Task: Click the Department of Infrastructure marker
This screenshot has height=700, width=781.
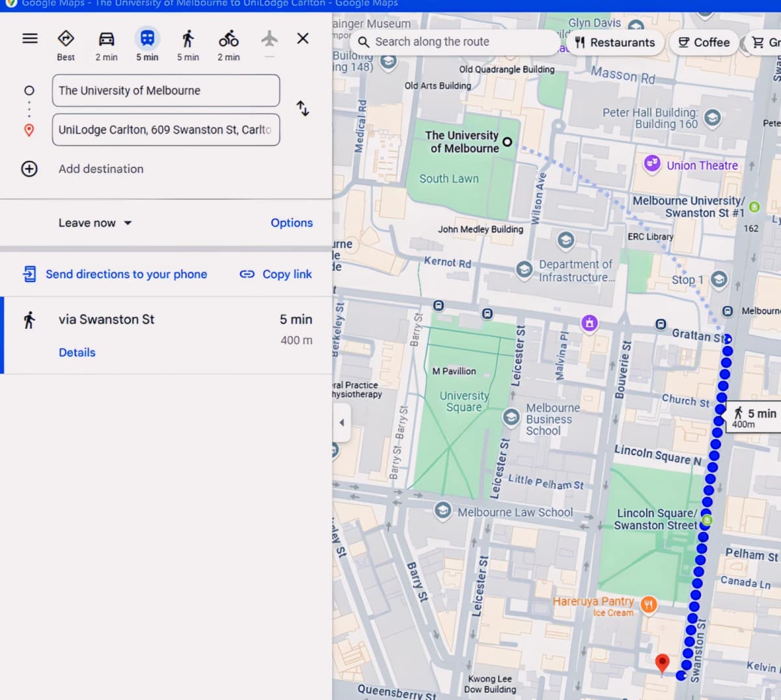Action: (524, 269)
